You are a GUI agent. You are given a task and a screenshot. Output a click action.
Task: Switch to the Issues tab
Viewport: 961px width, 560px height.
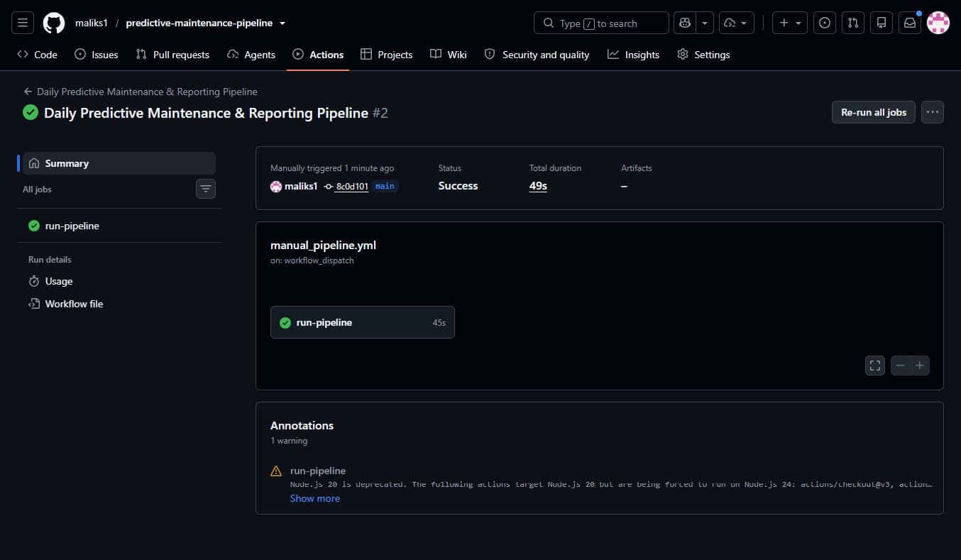[x=97, y=55]
